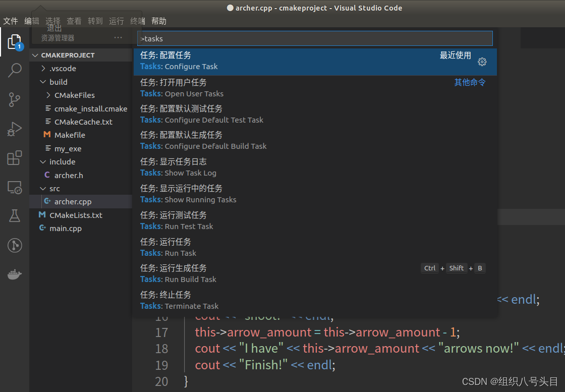Open the Explorer view icon
Image resolution: width=565 pixels, height=392 pixels.
15,42
